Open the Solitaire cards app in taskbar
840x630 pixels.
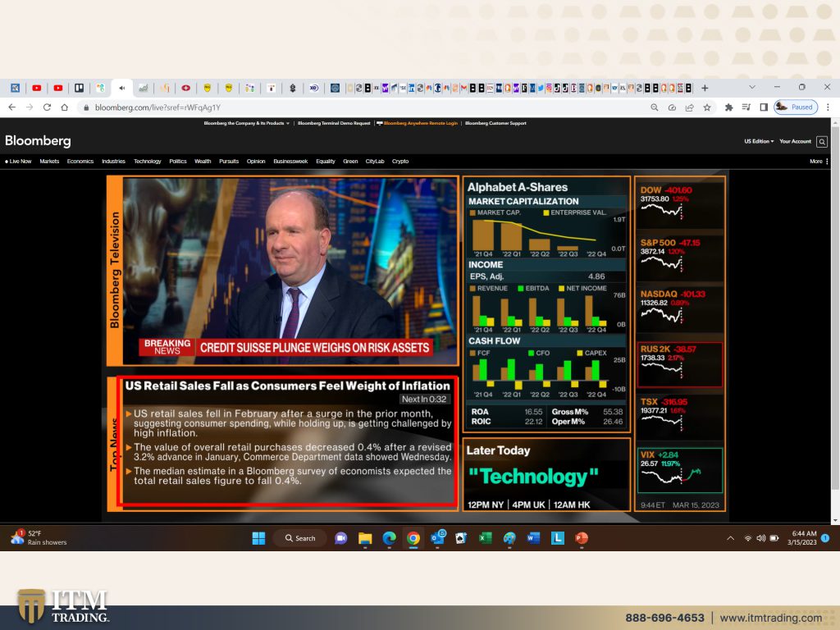tap(461, 538)
